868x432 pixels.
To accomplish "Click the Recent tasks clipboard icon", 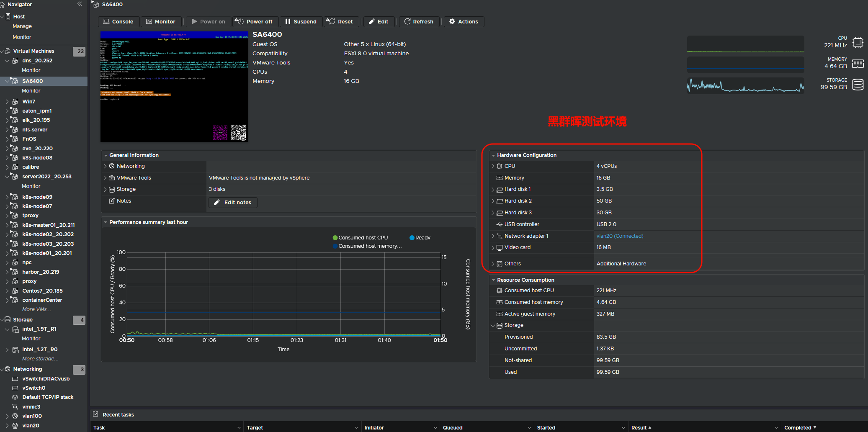I will click(95, 414).
